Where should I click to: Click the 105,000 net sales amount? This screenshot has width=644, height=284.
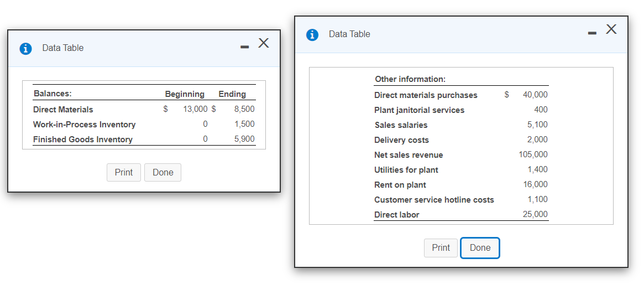point(533,154)
